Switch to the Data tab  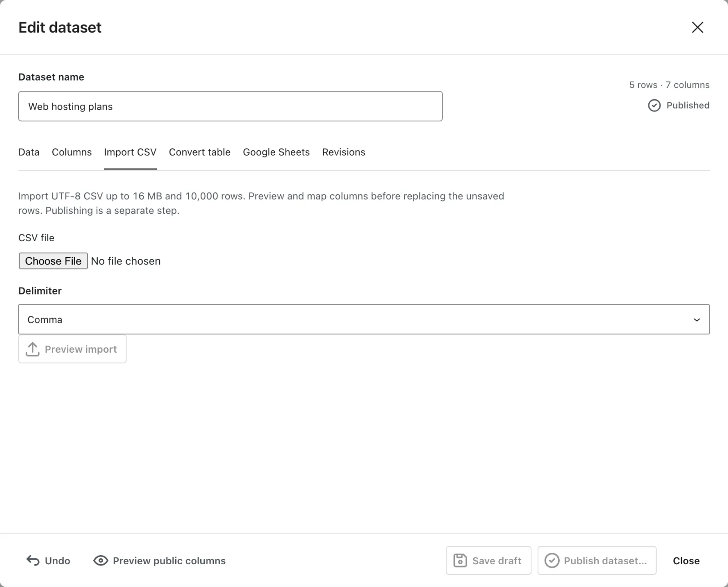click(x=29, y=152)
